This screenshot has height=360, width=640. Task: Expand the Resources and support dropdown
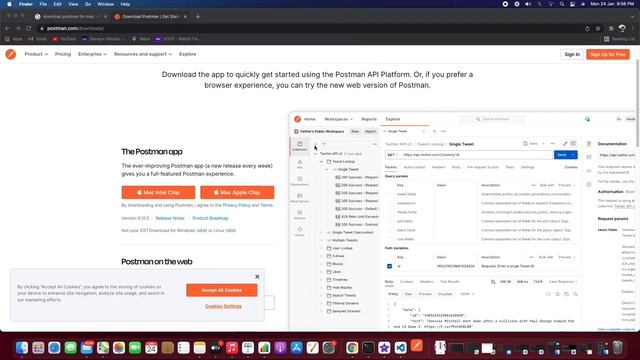pos(143,54)
